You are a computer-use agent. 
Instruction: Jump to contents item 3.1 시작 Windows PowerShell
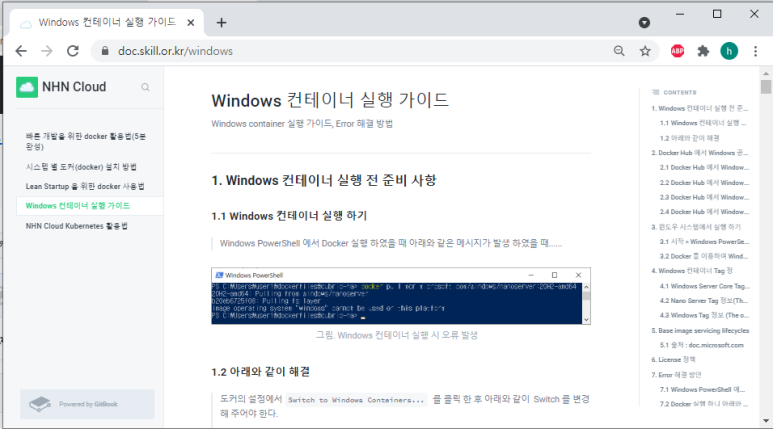pos(704,242)
